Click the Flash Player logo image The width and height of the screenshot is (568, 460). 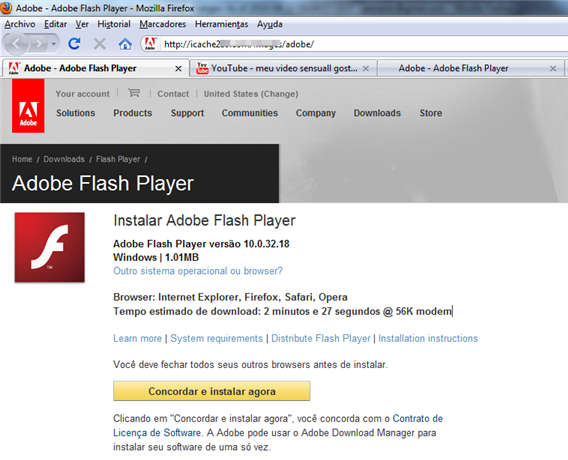[x=50, y=247]
